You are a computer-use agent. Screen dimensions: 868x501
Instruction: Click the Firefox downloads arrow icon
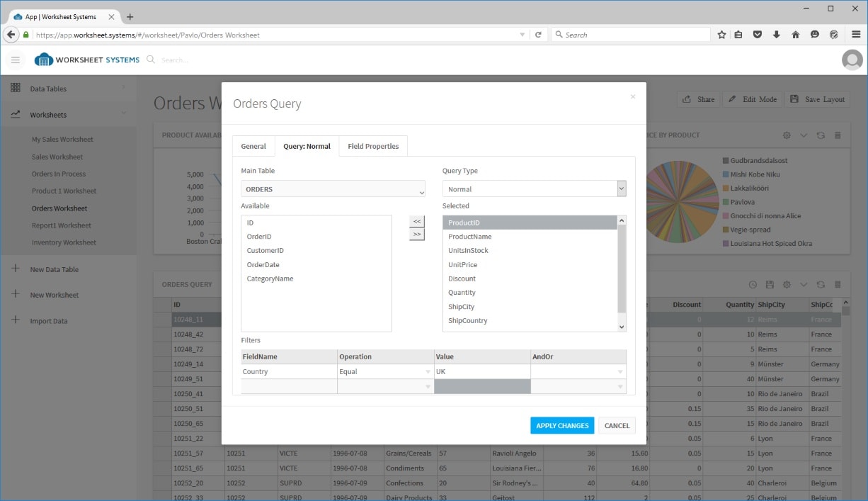[777, 35]
